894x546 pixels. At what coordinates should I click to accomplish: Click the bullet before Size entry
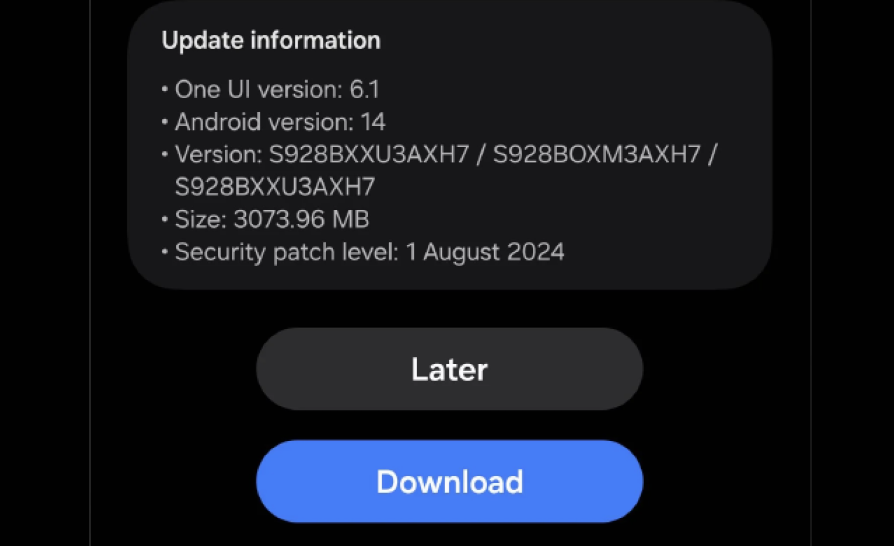pyautogui.click(x=165, y=219)
